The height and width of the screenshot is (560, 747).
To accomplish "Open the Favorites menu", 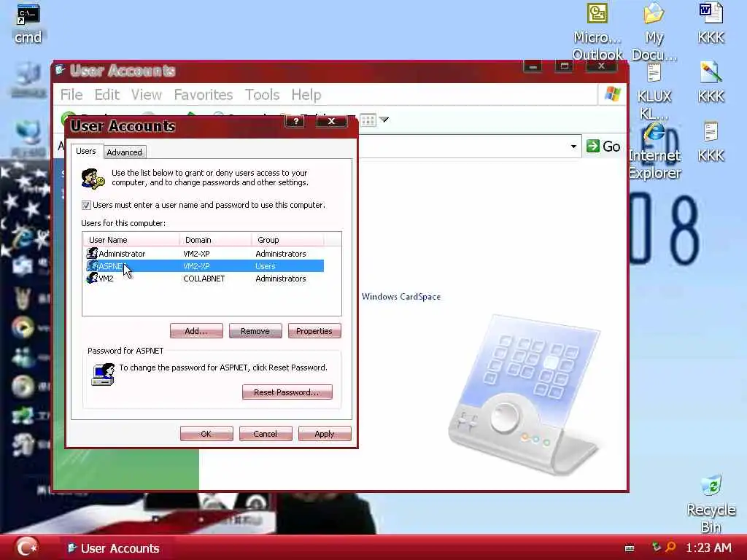I will point(204,95).
